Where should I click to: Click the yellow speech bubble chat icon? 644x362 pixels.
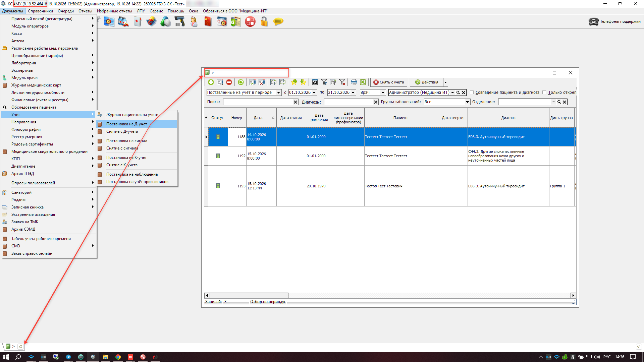point(278,22)
